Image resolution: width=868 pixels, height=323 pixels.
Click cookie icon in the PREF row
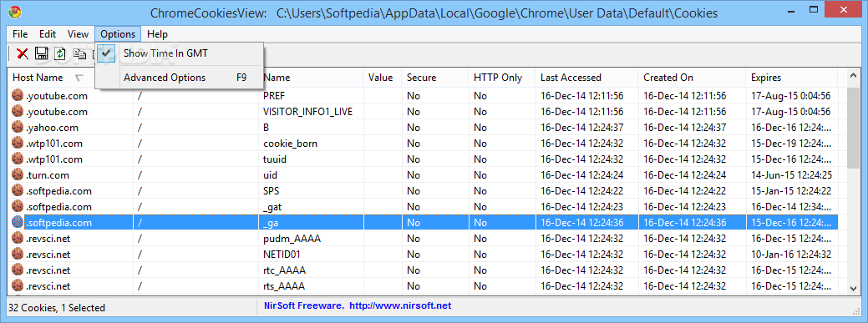point(18,96)
